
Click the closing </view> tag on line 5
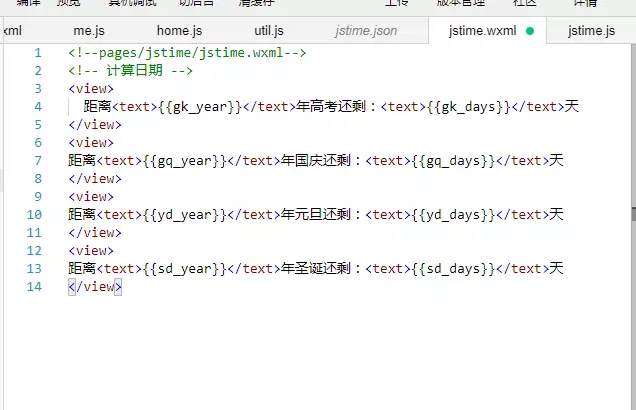click(x=95, y=125)
